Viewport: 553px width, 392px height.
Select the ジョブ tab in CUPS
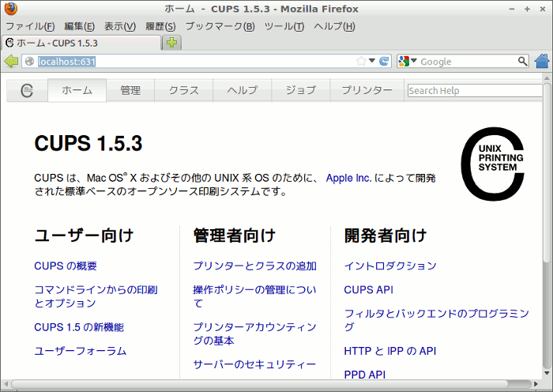tap(300, 90)
